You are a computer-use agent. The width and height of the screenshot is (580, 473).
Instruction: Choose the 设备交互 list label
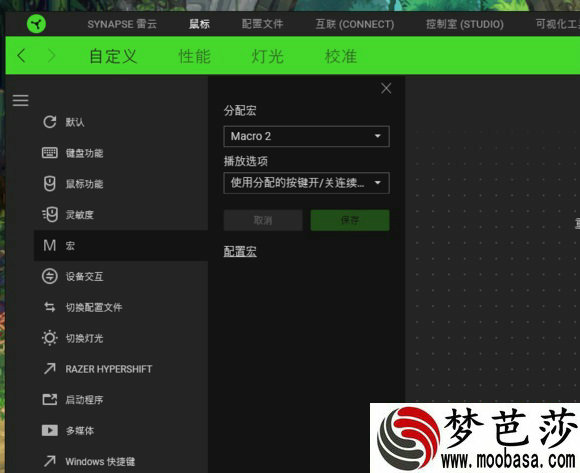coord(84,276)
